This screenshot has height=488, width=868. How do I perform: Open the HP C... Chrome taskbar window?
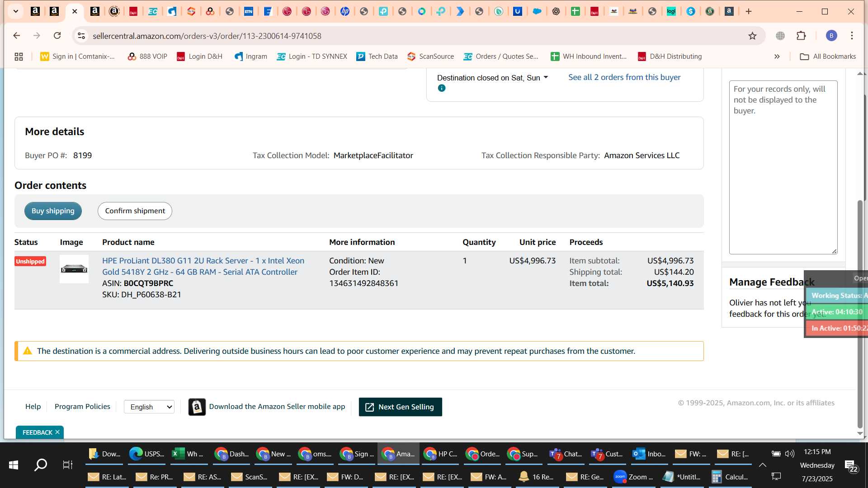[440, 454]
